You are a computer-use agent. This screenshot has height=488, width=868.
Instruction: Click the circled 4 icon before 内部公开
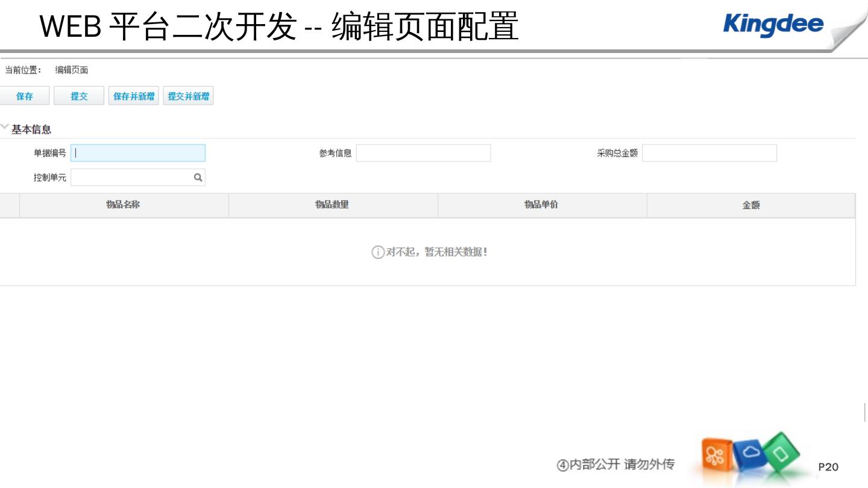[562, 465]
